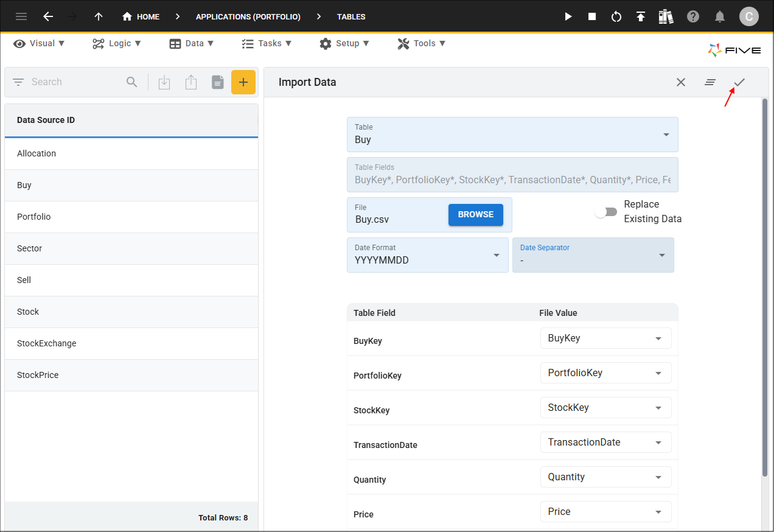The width and height of the screenshot is (774, 532).
Task: Run the application with play icon
Action: (568, 16)
